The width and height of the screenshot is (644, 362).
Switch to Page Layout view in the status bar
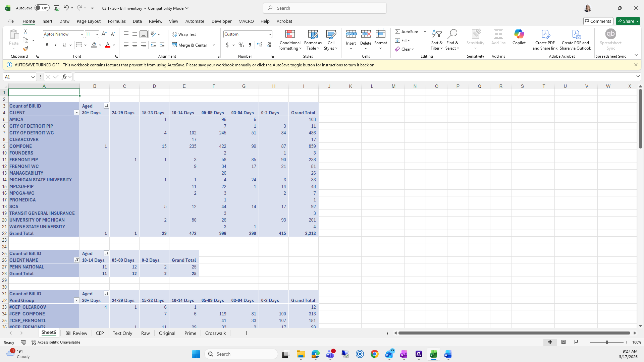(x=563, y=342)
